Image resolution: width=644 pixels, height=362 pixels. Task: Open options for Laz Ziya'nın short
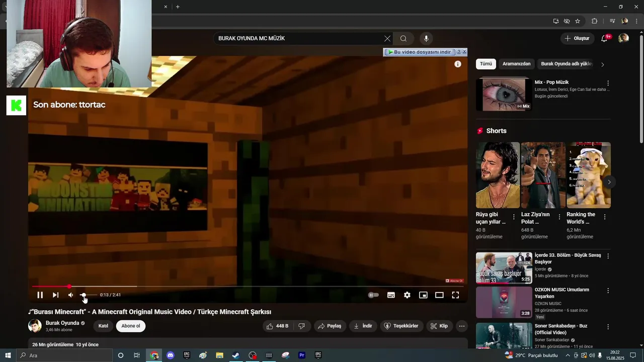tap(559, 217)
